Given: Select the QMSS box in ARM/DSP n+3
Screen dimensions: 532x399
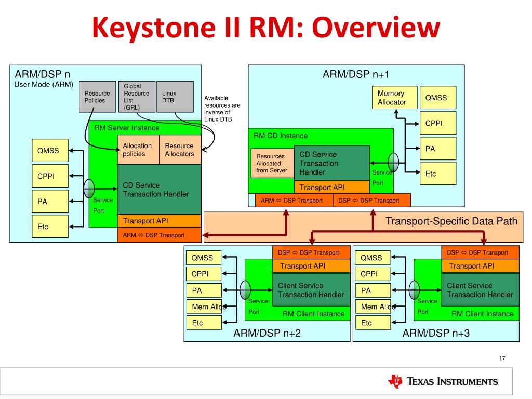Looking at the screenshot, I should click(x=373, y=258).
